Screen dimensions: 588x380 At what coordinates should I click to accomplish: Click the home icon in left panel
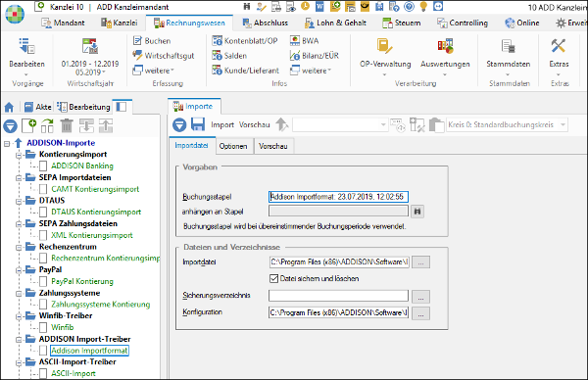tap(9, 107)
